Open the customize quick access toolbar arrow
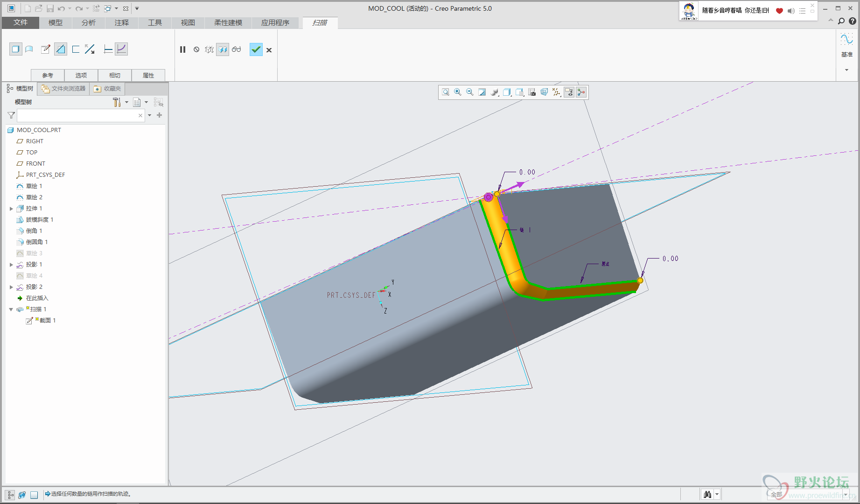The width and height of the screenshot is (860, 504). [x=137, y=8]
